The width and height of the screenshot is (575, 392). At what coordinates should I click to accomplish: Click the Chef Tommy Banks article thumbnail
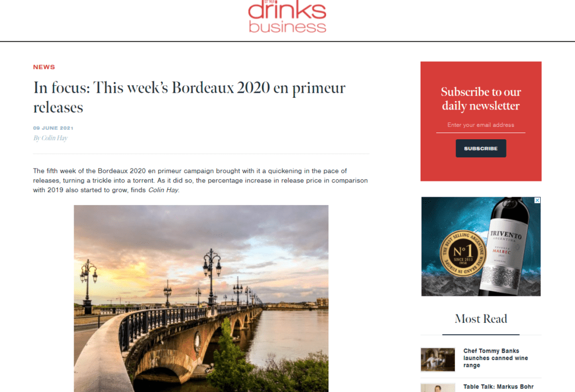pyautogui.click(x=438, y=359)
